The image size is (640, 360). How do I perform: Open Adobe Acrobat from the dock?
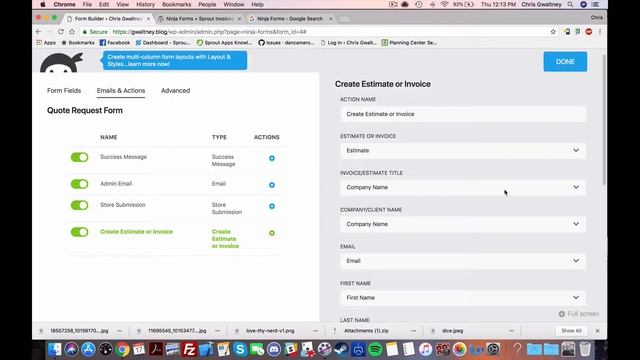(x=156, y=349)
